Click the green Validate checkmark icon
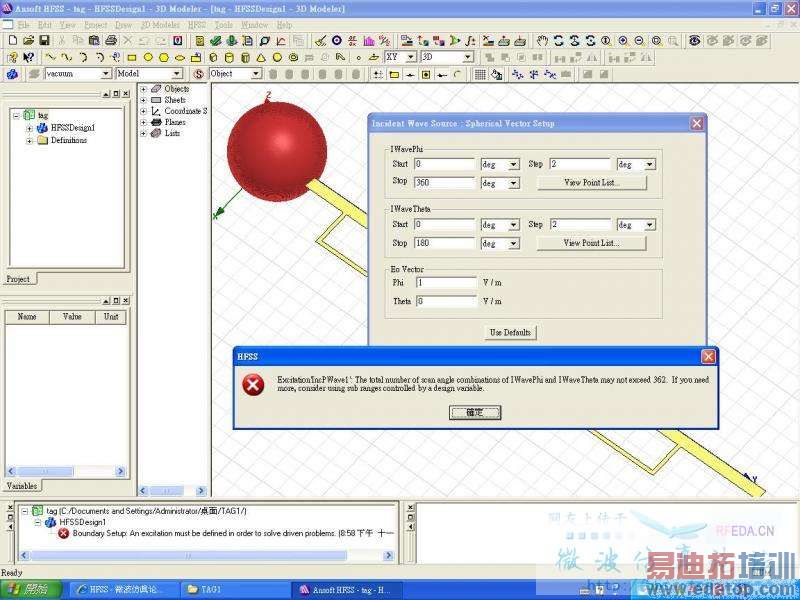Screen dimensions: 800x600 click(x=216, y=41)
